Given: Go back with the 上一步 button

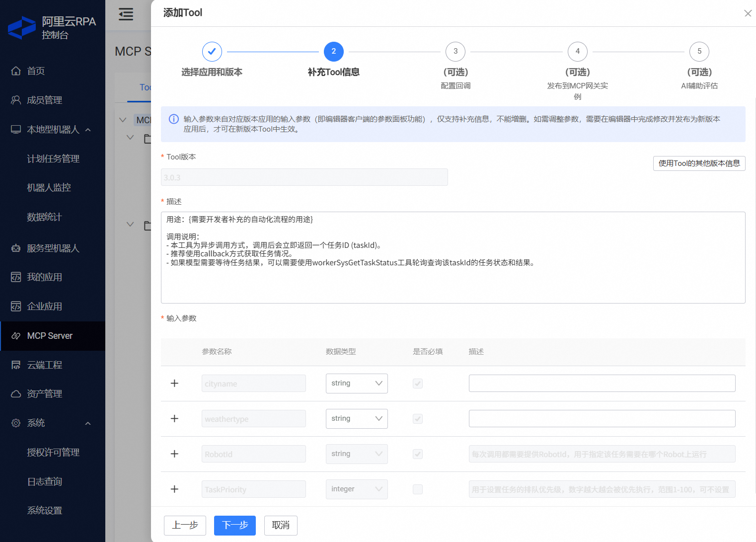Looking at the screenshot, I should (185, 526).
